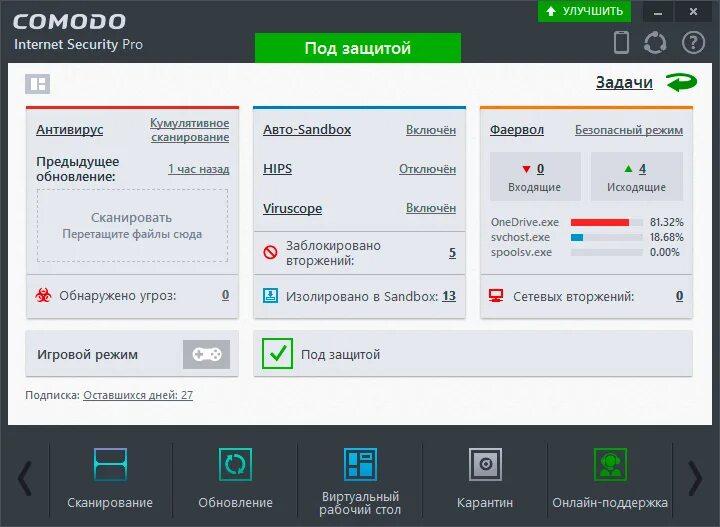Click the 18.68% traffic value
Image resolution: width=720 pixels, height=527 pixels.
pos(667,237)
